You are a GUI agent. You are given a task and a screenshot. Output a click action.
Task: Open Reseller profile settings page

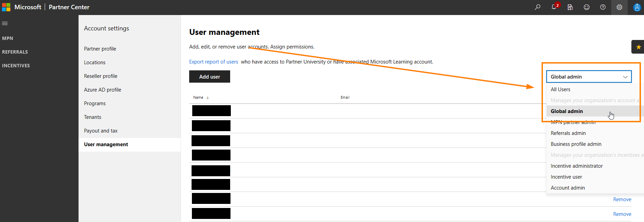point(101,76)
